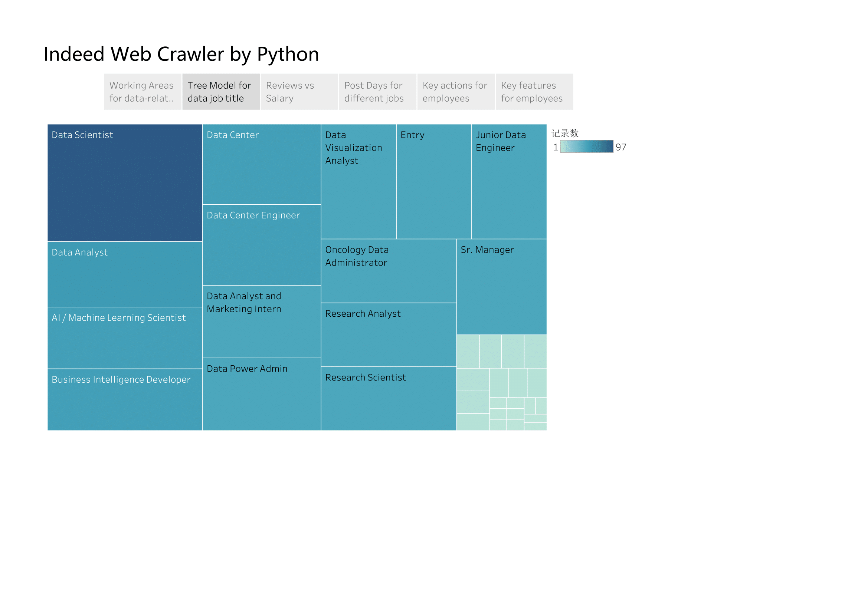Click the AI / Machine Learning Scientist block
This screenshot has height=613, width=868.
(125, 338)
